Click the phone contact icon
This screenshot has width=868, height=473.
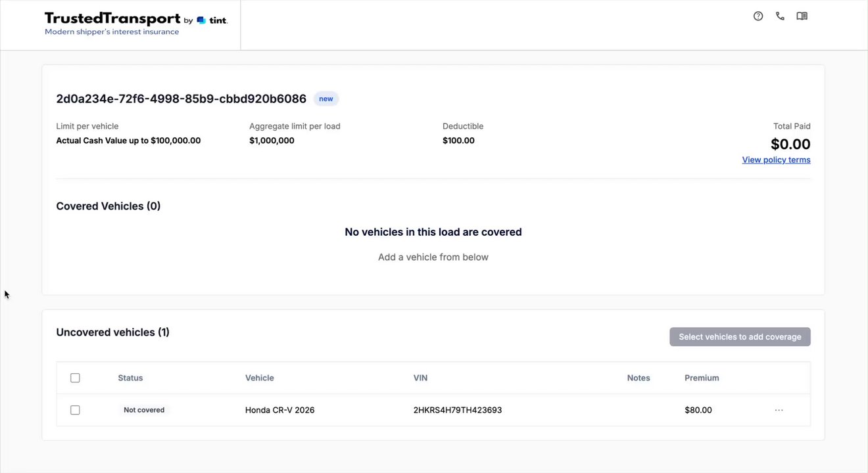pyautogui.click(x=780, y=16)
